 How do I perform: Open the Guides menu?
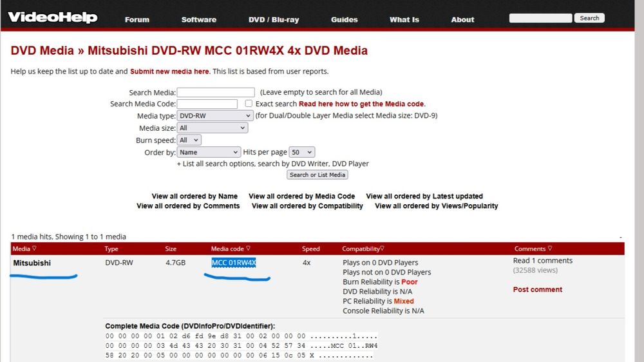click(344, 19)
